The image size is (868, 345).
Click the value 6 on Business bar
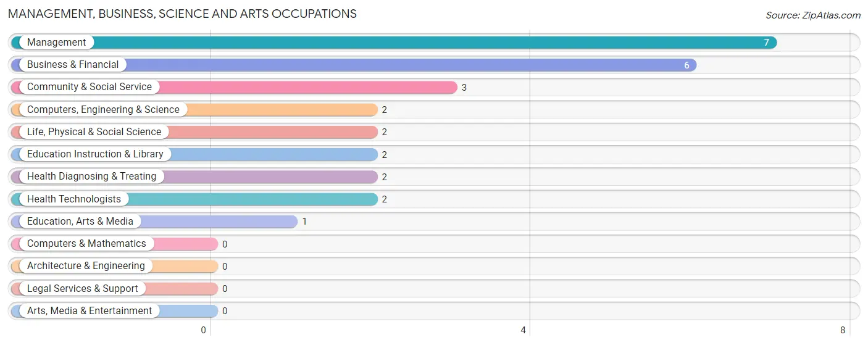click(686, 65)
